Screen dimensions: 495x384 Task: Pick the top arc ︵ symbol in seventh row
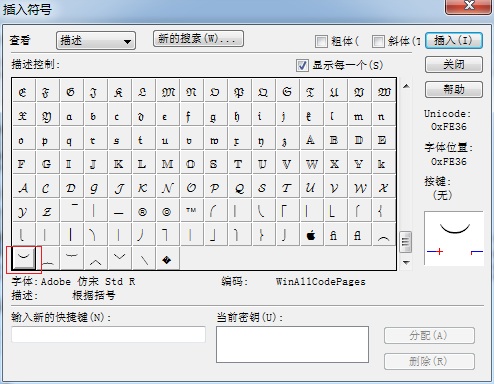tap(383, 235)
